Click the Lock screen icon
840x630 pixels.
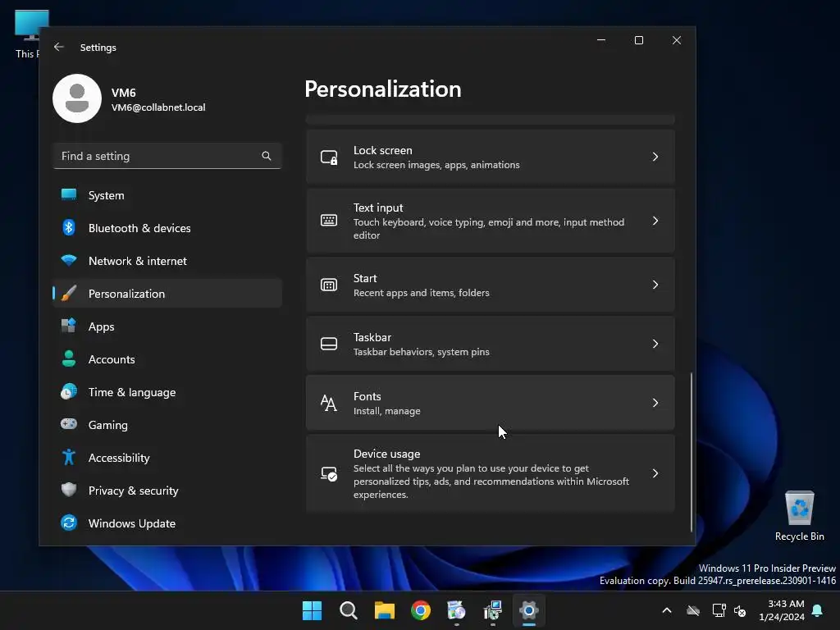tap(329, 157)
